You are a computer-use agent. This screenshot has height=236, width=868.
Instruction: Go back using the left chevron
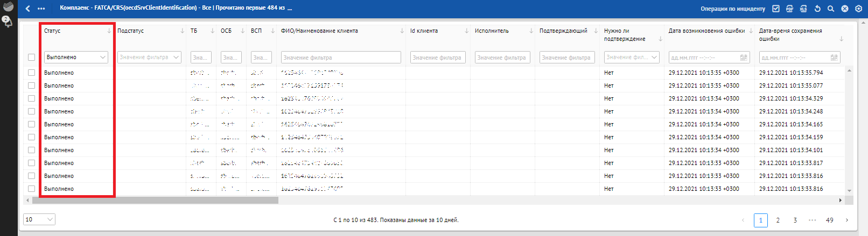coord(28,9)
